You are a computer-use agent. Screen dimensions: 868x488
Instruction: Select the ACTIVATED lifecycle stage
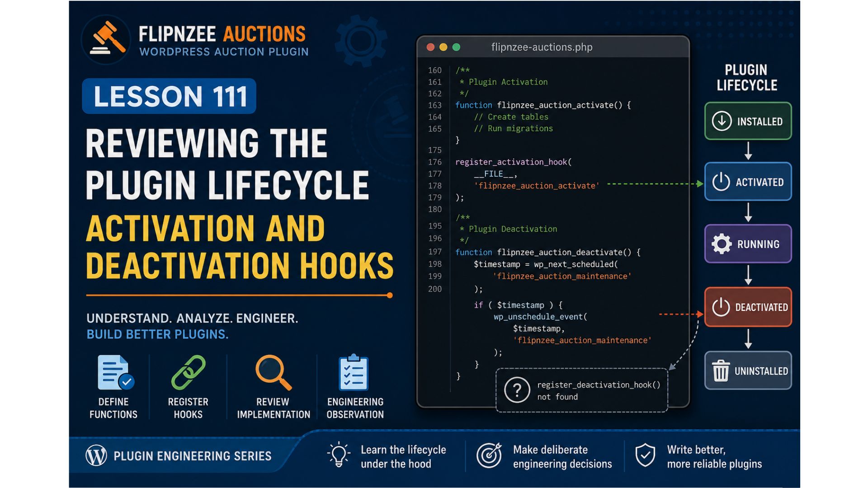coord(748,182)
